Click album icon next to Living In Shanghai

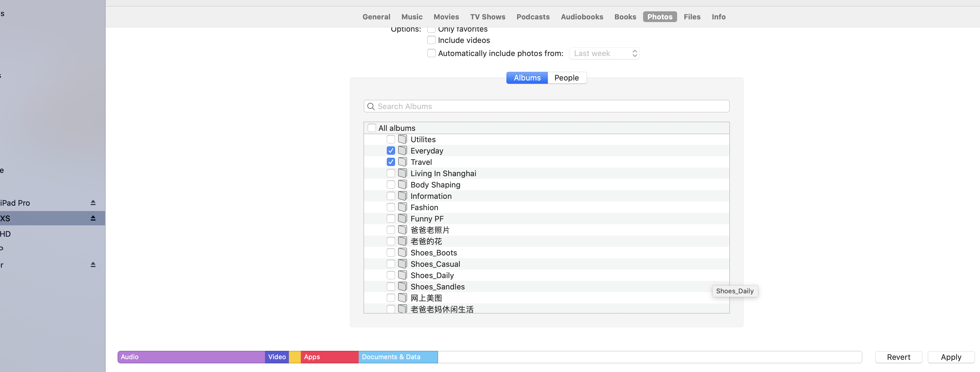402,173
